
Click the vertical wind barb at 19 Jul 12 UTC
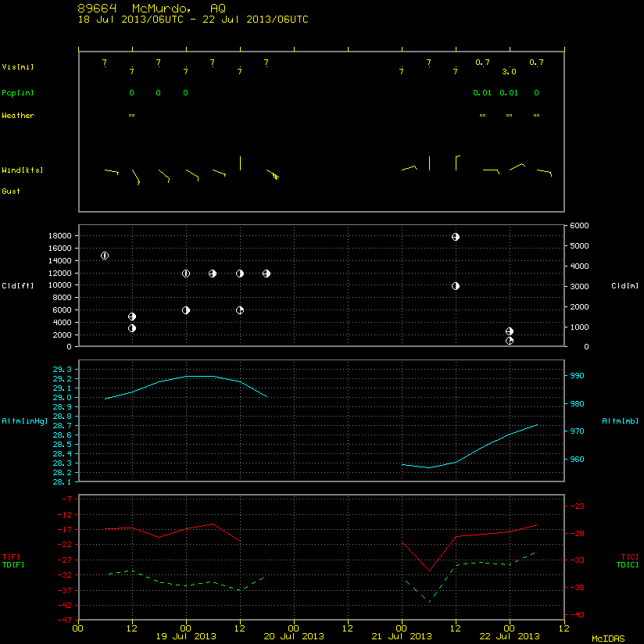[x=240, y=163]
